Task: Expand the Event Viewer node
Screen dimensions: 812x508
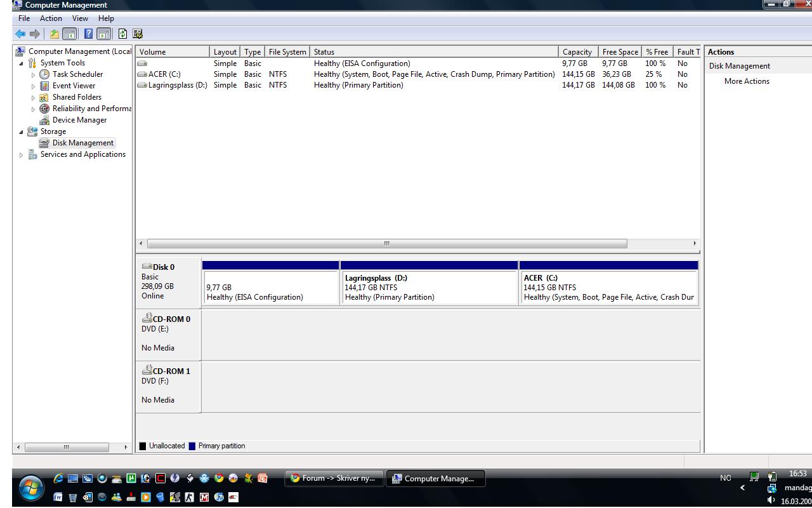Action: [x=33, y=86]
